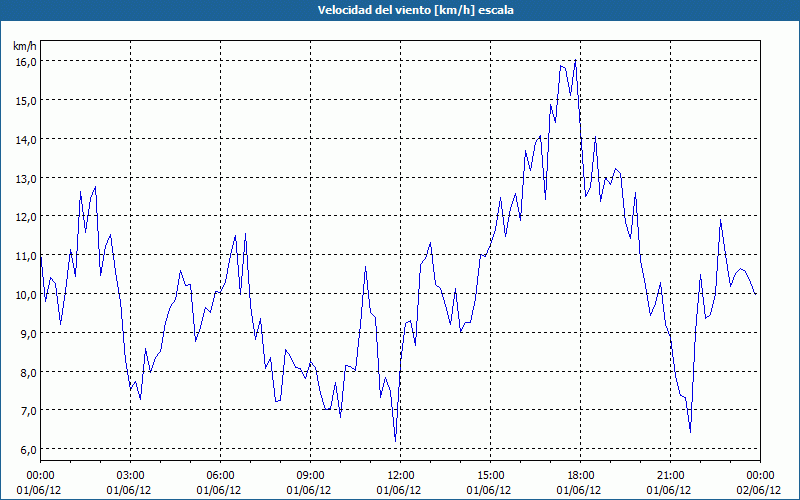The image size is (800, 500).
Task: Click the 18:00 time axis label
Action: coord(581,476)
